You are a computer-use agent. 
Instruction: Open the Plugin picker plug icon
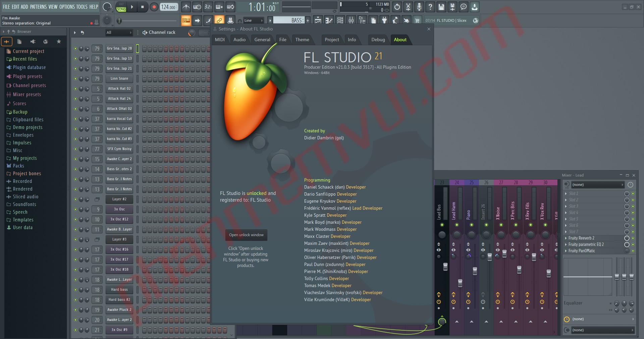click(x=384, y=20)
